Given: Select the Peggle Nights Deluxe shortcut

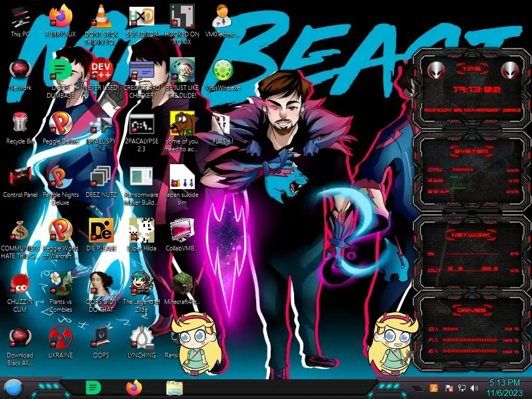Looking at the screenshot, I should (60, 185).
